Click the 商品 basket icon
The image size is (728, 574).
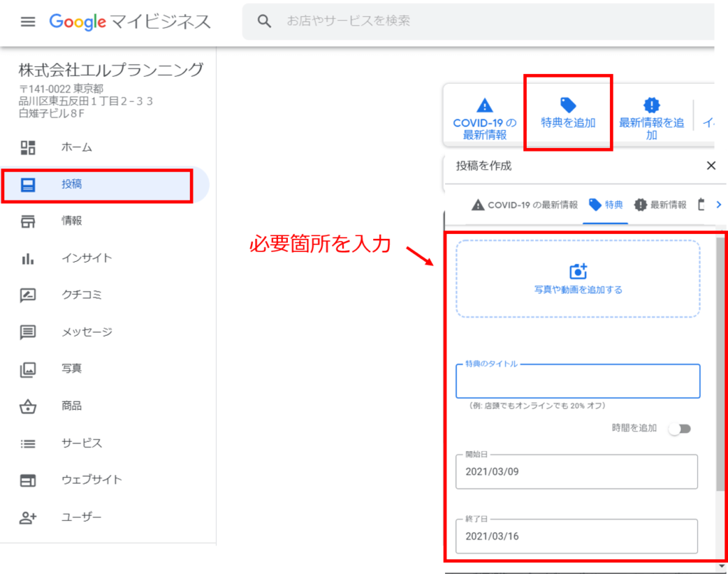click(28, 406)
